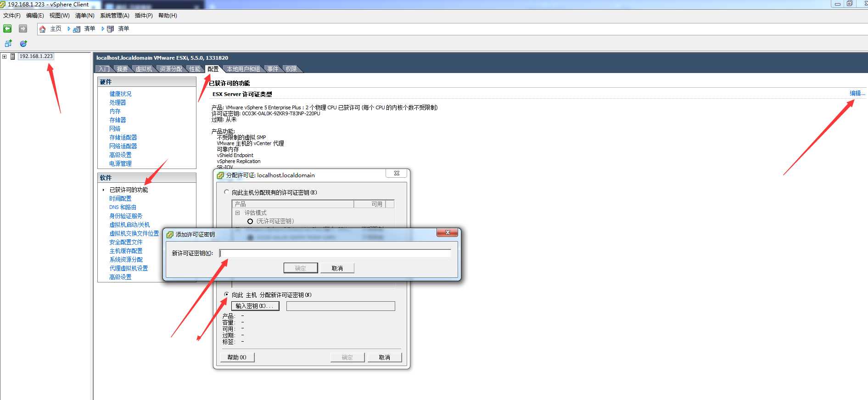Open 健康状况 under hardware
The width and height of the screenshot is (868, 400).
click(x=120, y=94)
